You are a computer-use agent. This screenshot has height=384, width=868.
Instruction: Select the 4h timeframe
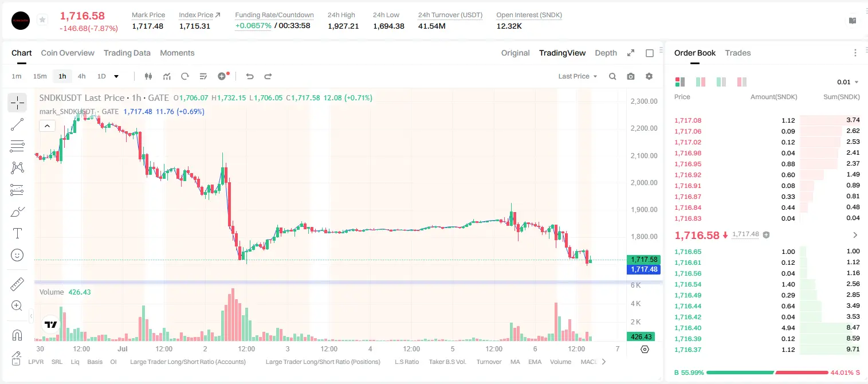click(x=81, y=76)
